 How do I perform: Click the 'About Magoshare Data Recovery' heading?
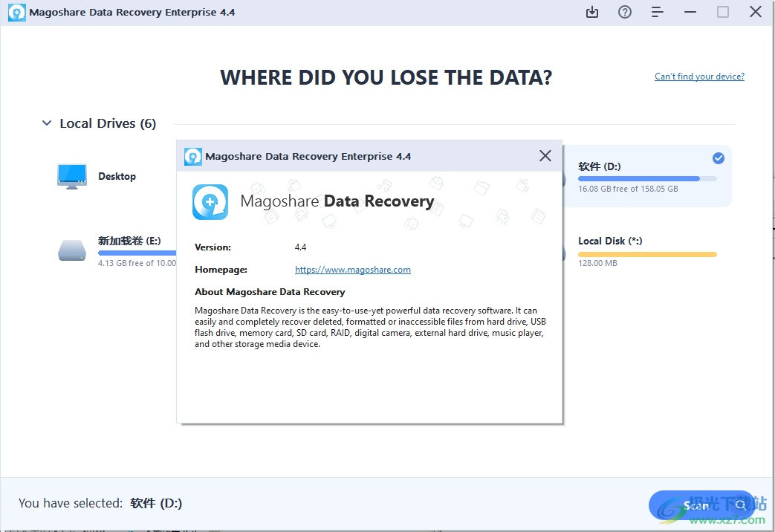pyautogui.click(x=270, y=292)
